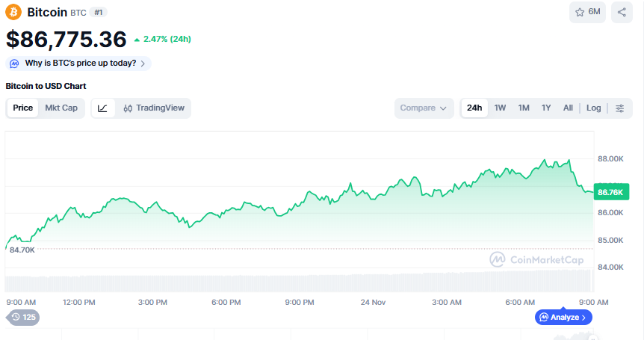The image size is (644, 340).
Task: Expand Why is BTC's price up today
Action: pyautogui.click(x=78, y=64)
